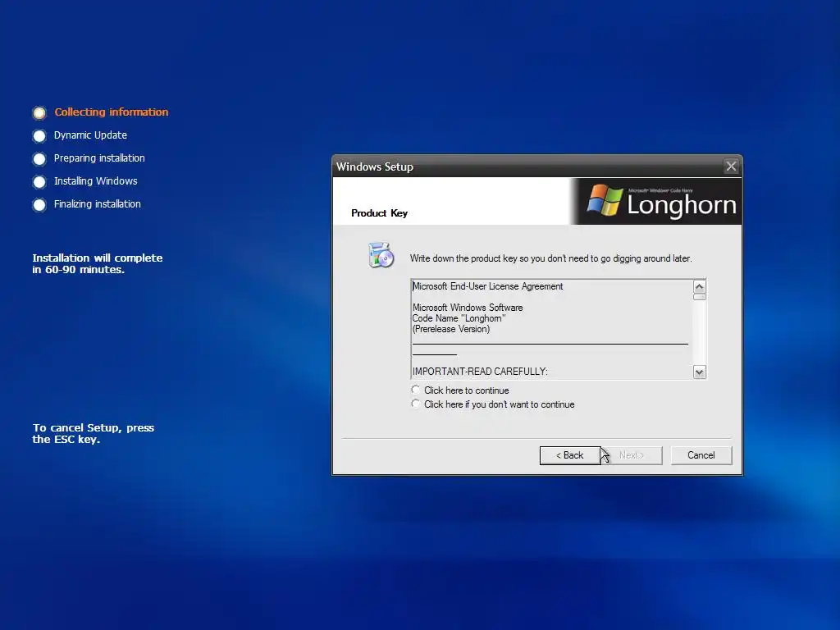Click the Collecting information step bullet
This screenshot has width=840, height=630.
(x=39, y=112)
